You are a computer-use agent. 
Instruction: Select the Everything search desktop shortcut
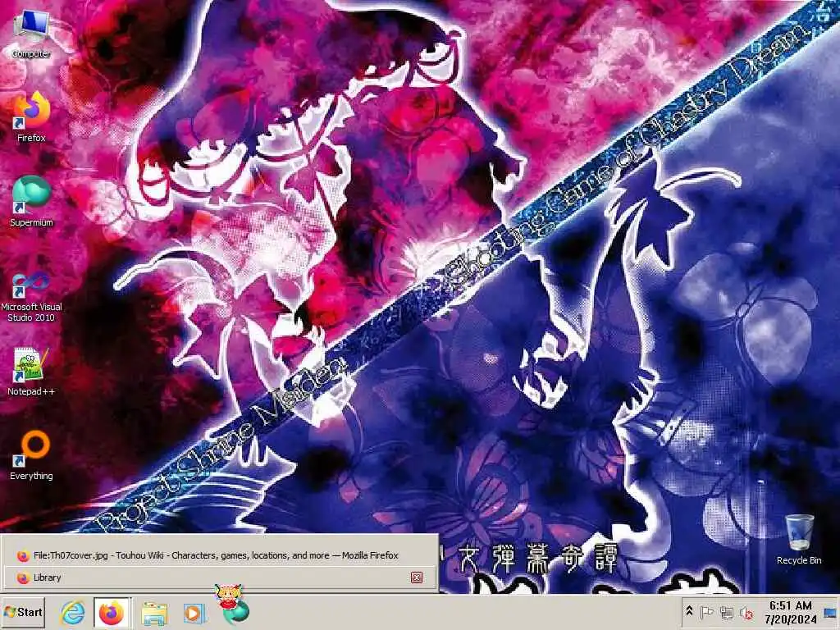click(31, 455)
